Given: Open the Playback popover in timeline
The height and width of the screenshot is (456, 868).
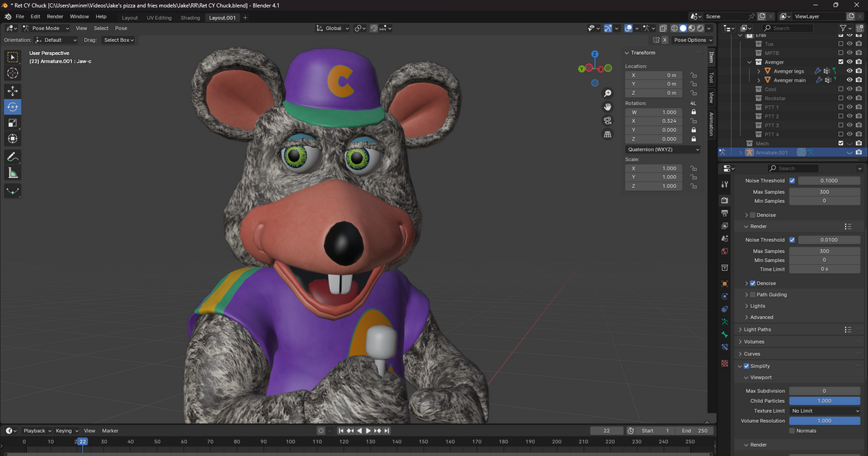Looking at the screenshot, I should point(37,431).
